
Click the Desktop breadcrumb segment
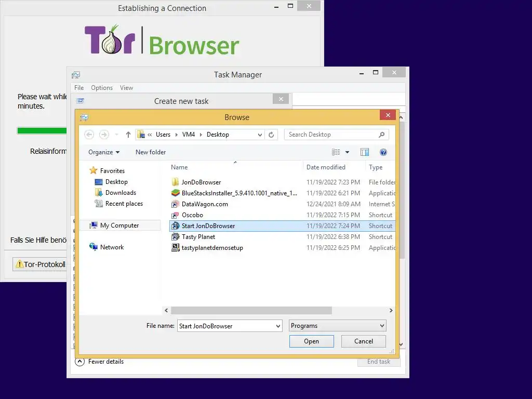(x=218, y=135)
